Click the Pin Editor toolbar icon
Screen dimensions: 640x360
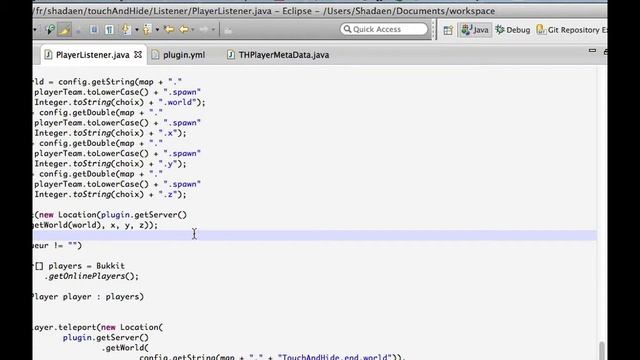point(228,30)
